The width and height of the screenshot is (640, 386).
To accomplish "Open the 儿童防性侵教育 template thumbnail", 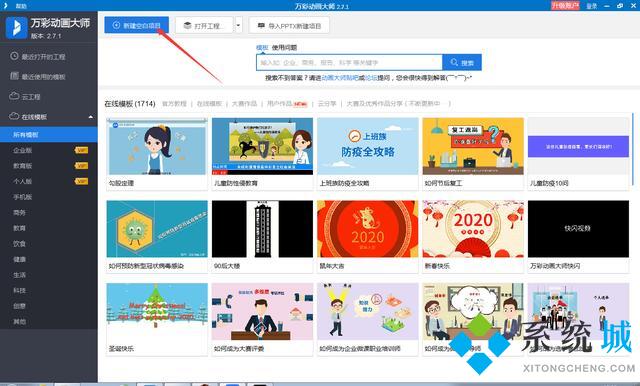I will pos(262,146).
